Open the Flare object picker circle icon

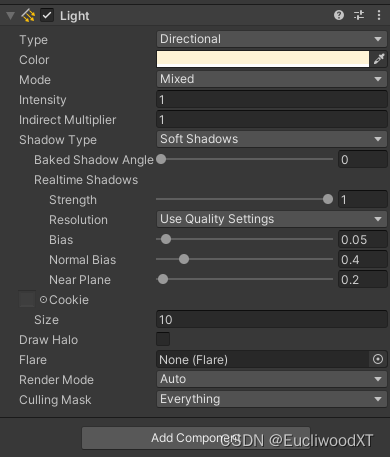tap(378, 359)
